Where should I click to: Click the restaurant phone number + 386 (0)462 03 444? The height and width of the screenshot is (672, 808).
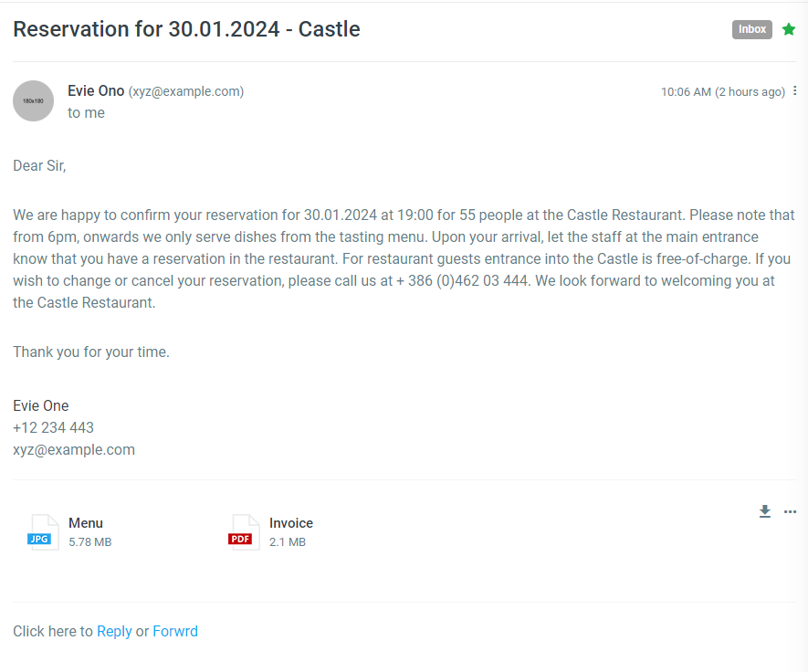tap(462, 281)
